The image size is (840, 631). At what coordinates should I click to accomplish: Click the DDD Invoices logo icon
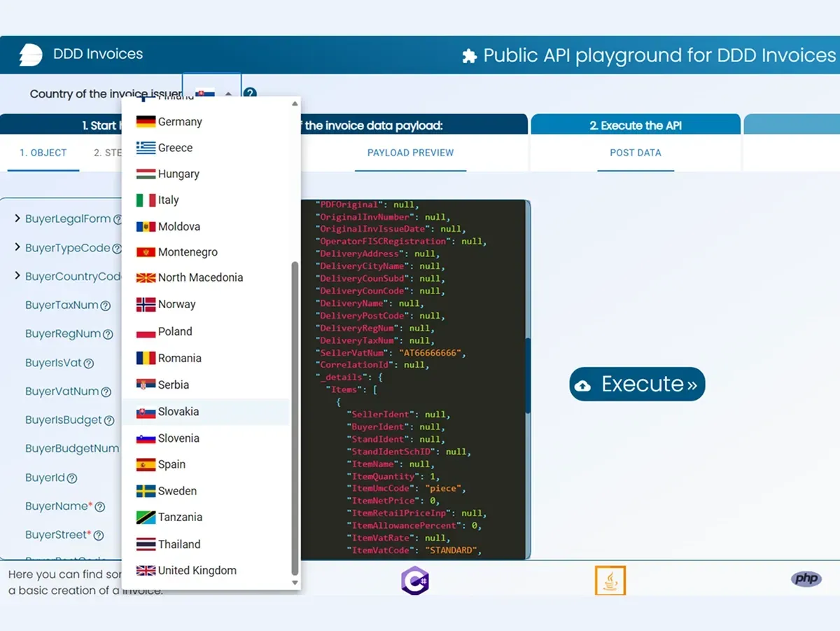31,55
